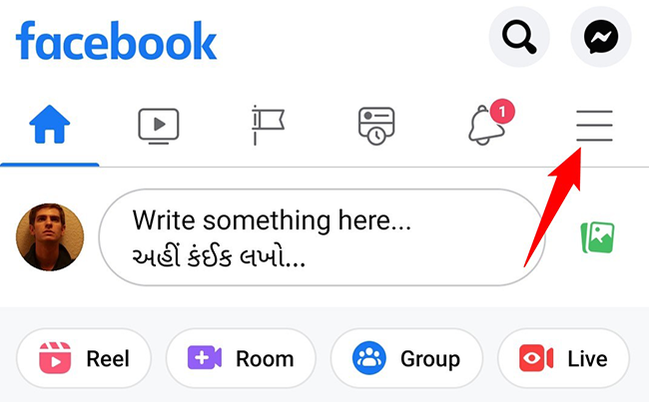Tap the pink Reel clapper icon
This screenshot has height=402, width=649.
[x=55, y=358]
